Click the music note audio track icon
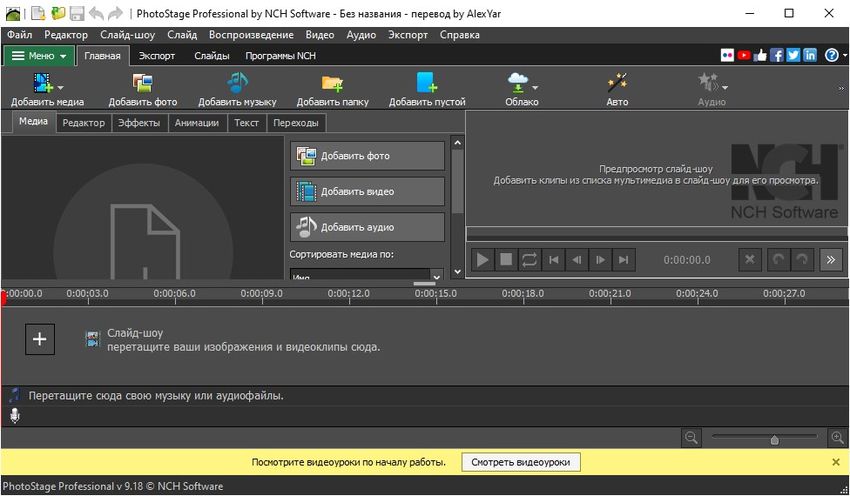Image resolution: width=850 pixels, height=496 pixels. coord(15,395)
